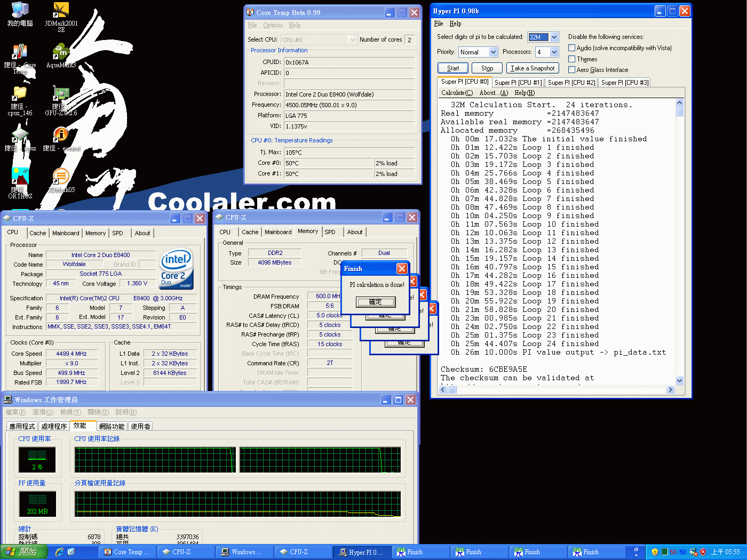Click the Frequency field in Core Temp
This screenshot has width=747, height=560.
[349, 105]
